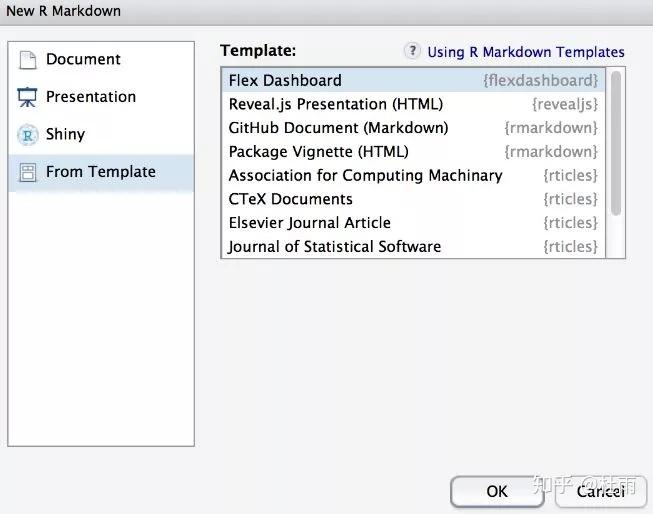653x514 pixels.
Task: Click the Document page icon
Action: pos(27,60)
